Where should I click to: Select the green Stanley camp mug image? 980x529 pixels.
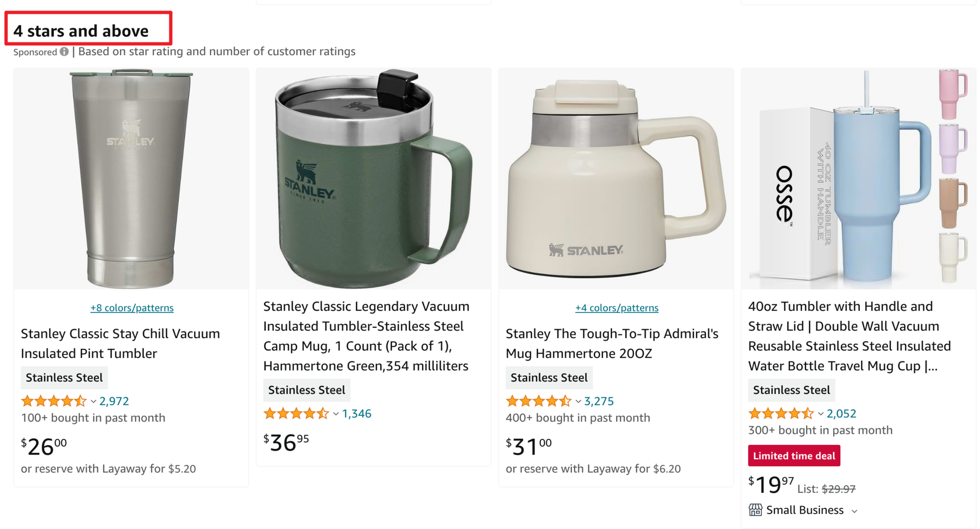(373, 179)
